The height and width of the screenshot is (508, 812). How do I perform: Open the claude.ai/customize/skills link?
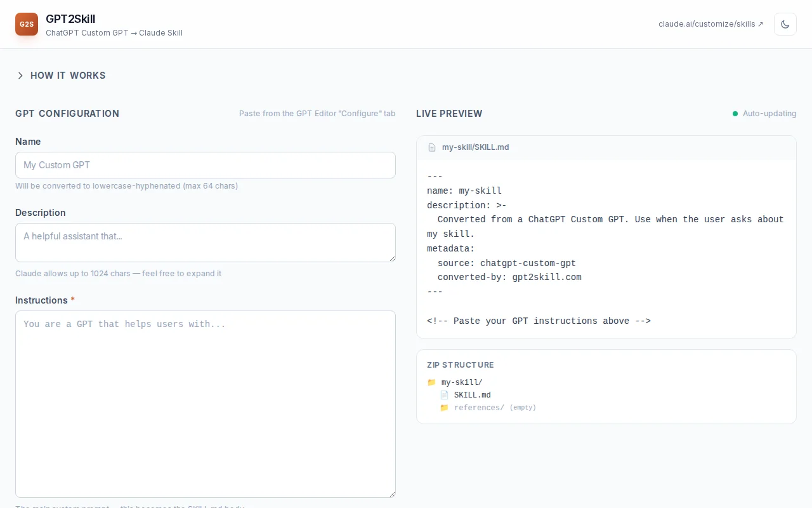tap(711, 24)
